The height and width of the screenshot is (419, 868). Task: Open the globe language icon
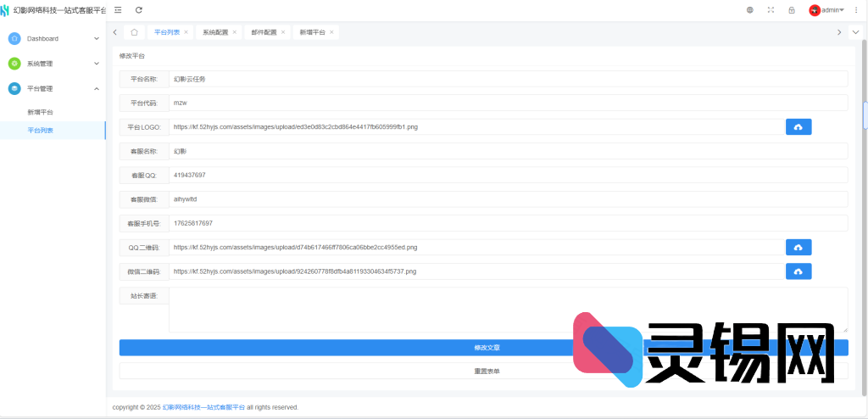tap(750, 10)
